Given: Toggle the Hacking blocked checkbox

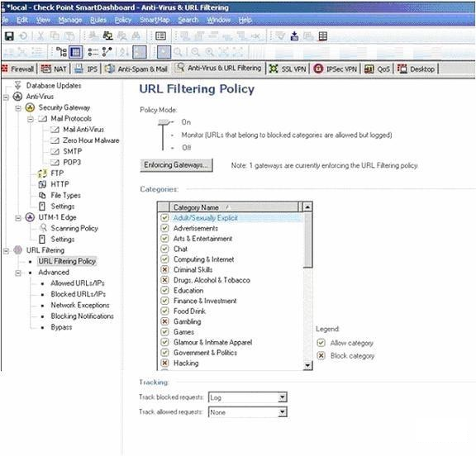Looking at the screenshot, I should click(164, 363).
